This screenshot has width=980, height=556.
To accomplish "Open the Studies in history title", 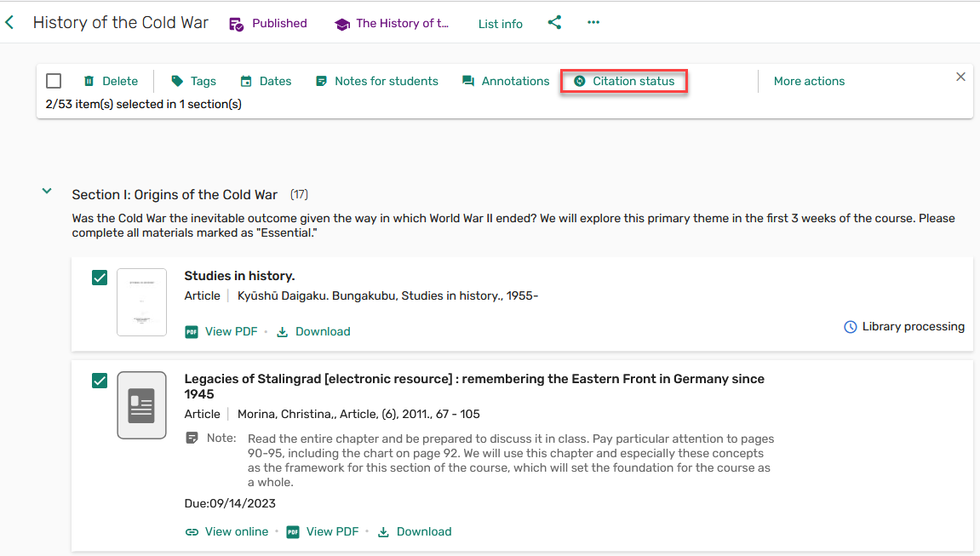I will [x=239, y=276].
